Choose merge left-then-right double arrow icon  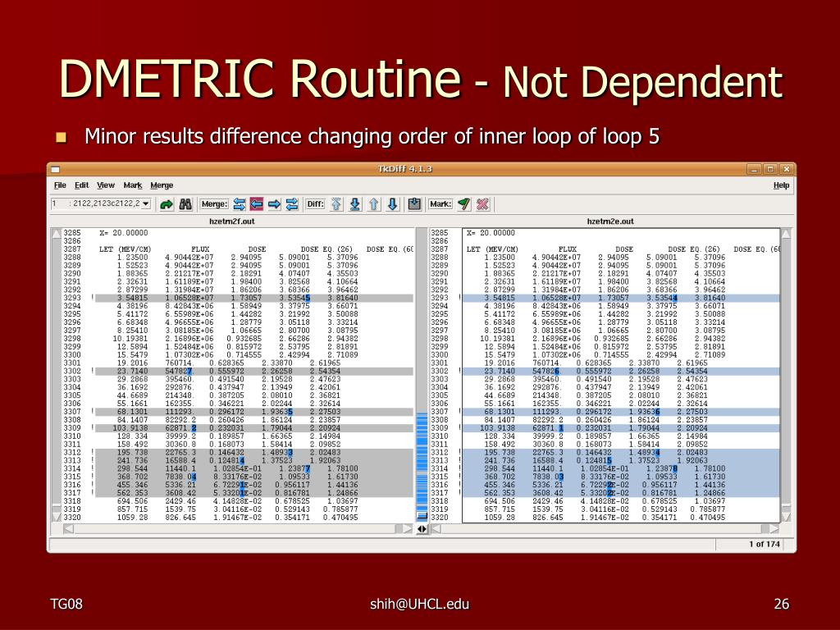(x=240, y=204)
